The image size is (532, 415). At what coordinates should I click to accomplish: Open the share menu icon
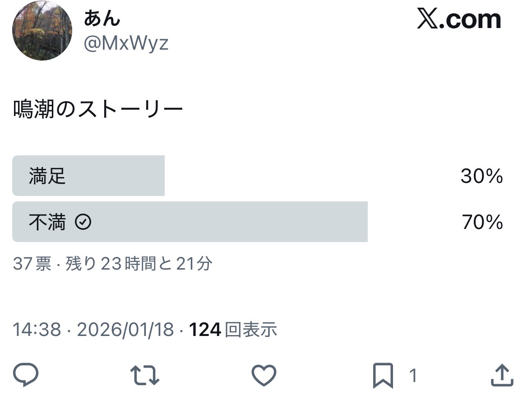pos(502,375)
